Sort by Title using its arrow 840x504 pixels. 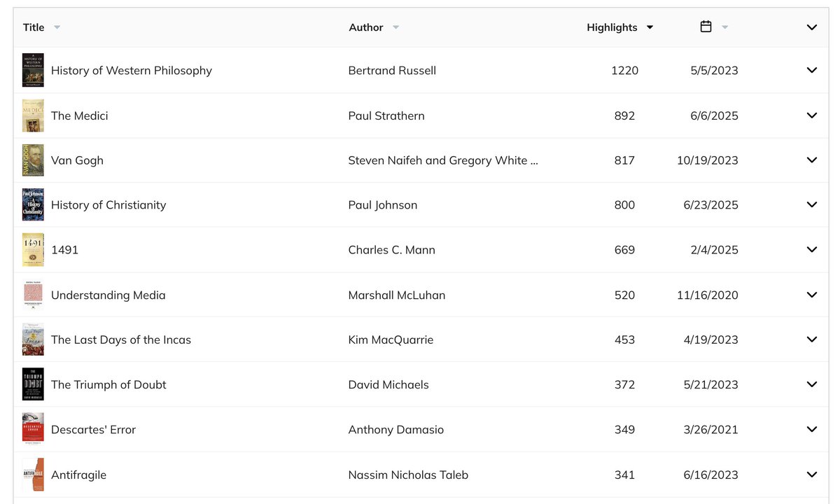point(57,27)
